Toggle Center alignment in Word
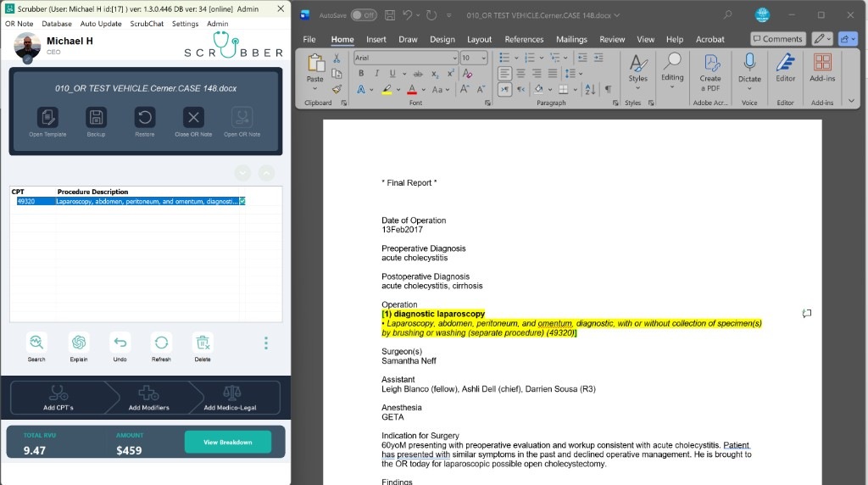Viewport: 868px width, 485px height. coord(521,74)
